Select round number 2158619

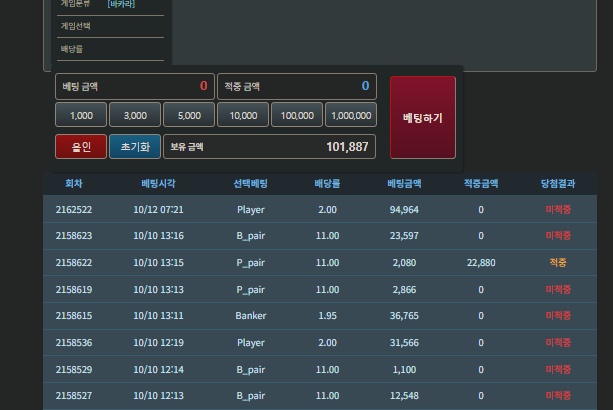[73, 290]
